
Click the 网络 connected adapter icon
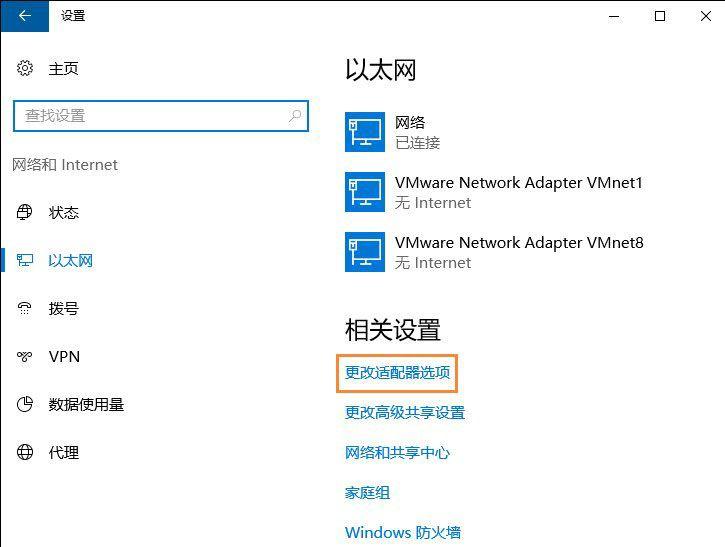364,132
